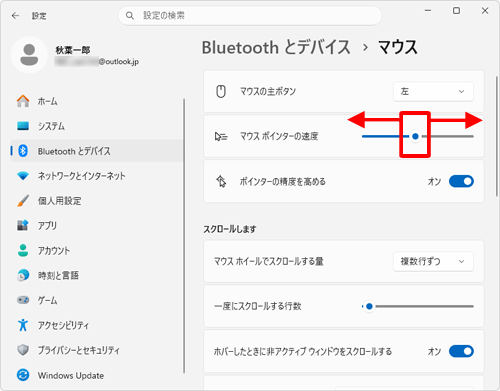The height and width of the screenshot is (391, 500).
Task: Open アクセシビリティ settings
Action: coord(97,325)
